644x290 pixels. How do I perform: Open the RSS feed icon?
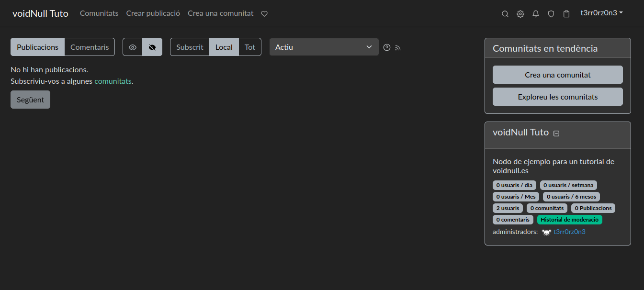(397, 47)
